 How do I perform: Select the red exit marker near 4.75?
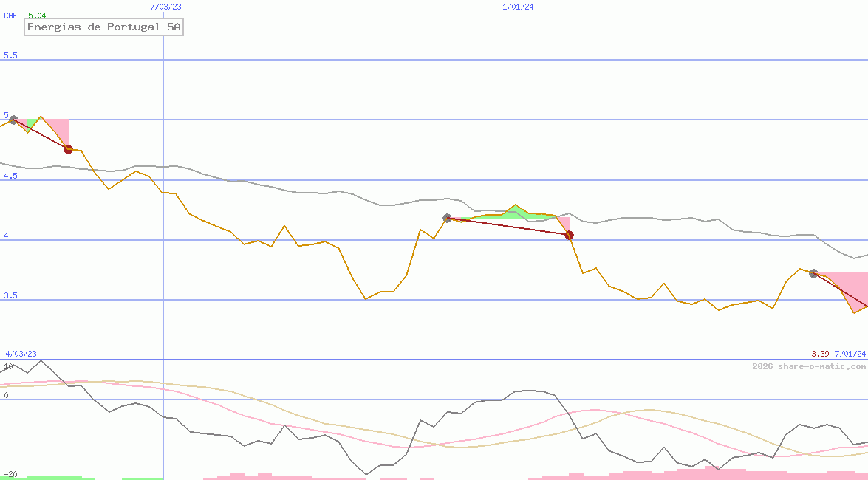[68, 149]
